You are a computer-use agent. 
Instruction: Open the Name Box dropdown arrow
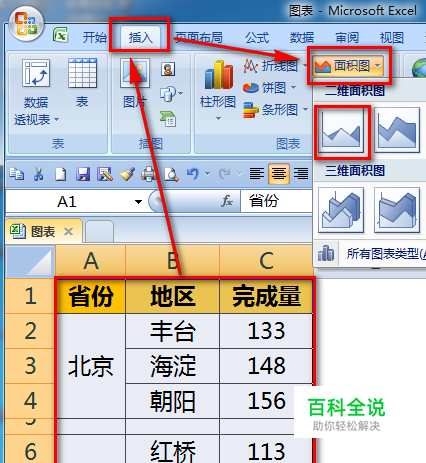(x=138, y=202)
